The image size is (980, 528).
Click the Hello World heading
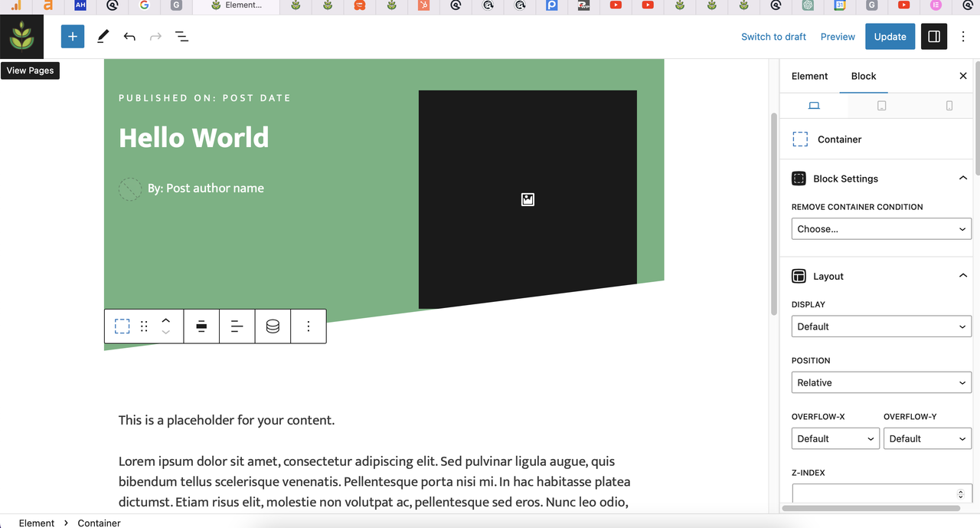(194, 138)
